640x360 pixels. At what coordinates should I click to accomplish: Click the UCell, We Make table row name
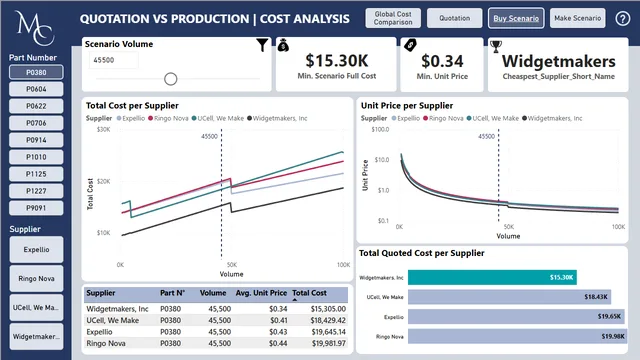coord(113,320)
